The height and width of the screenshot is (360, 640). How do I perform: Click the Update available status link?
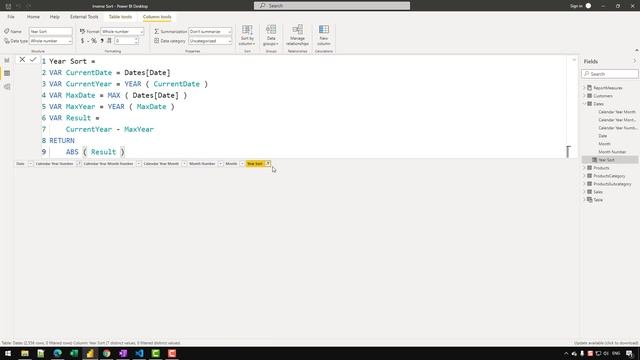606,343
